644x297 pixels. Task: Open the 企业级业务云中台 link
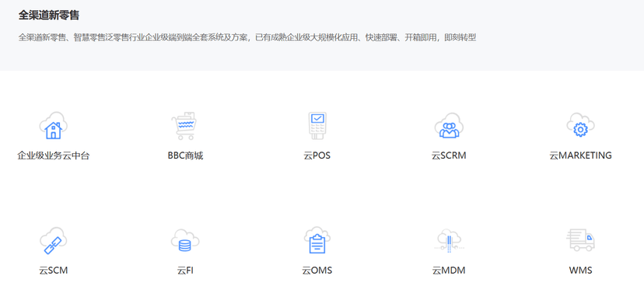coord(54,155)
